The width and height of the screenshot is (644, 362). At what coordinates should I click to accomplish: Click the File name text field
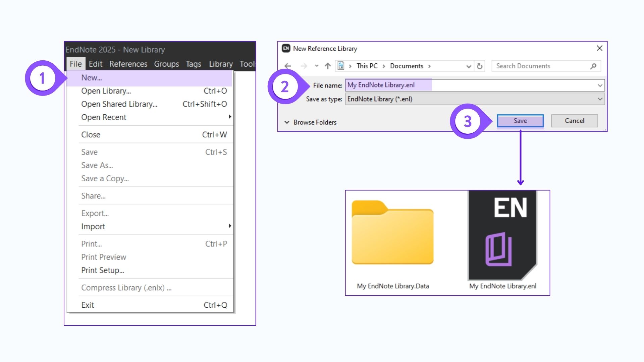470,85
